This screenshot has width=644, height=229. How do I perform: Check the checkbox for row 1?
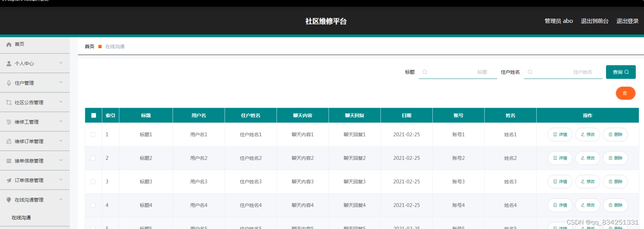93,135
